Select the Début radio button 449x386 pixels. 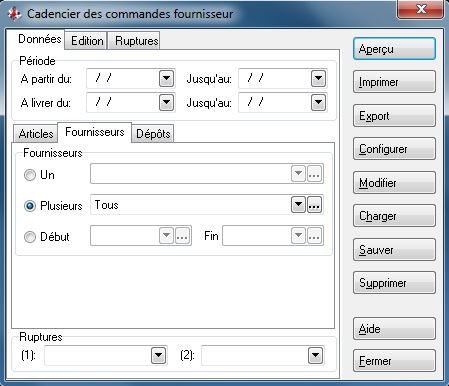click(30, 237)
